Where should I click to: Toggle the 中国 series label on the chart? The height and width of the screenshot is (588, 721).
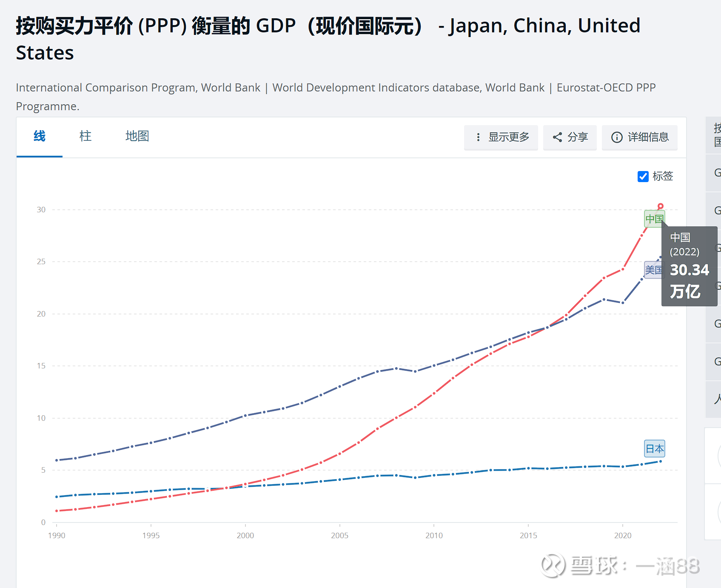[x=654, y=218]
